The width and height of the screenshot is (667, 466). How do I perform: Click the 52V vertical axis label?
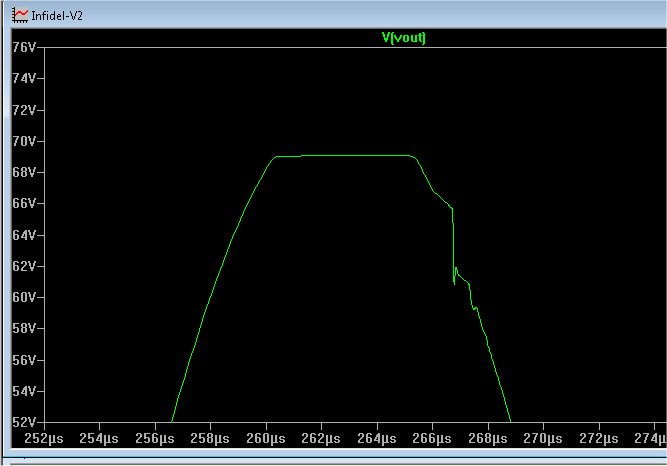point(24,422)
